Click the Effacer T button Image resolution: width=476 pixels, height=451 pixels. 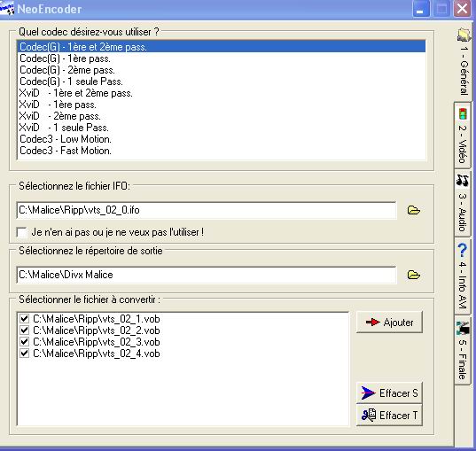coord(389,415)
